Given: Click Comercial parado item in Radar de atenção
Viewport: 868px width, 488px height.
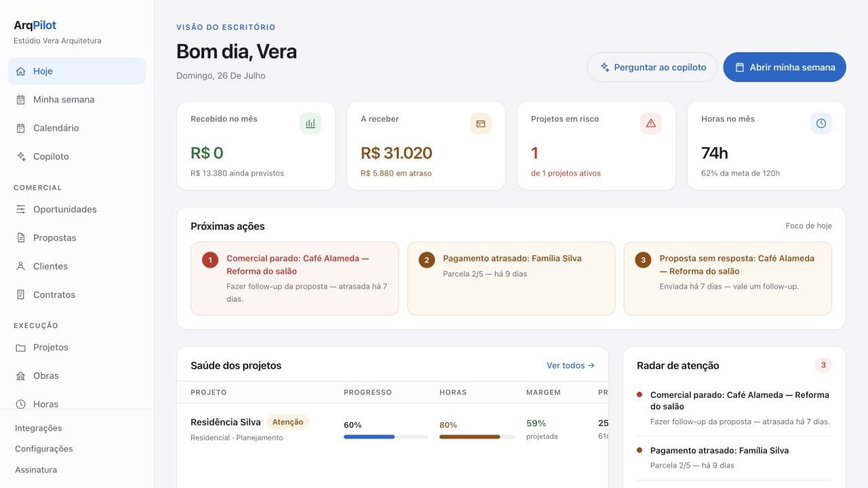Looking at the screenshot, I should pyautogui.click(x=734, y=408).
